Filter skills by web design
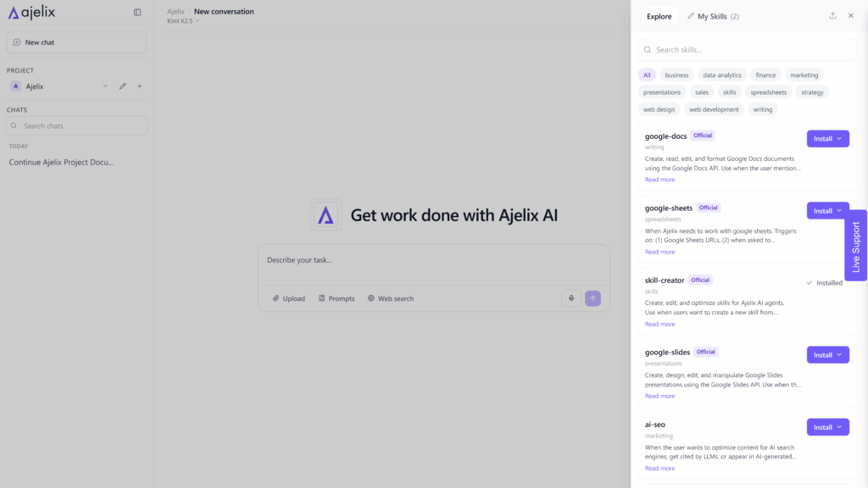The image size is (868, 488). point(659,109)
